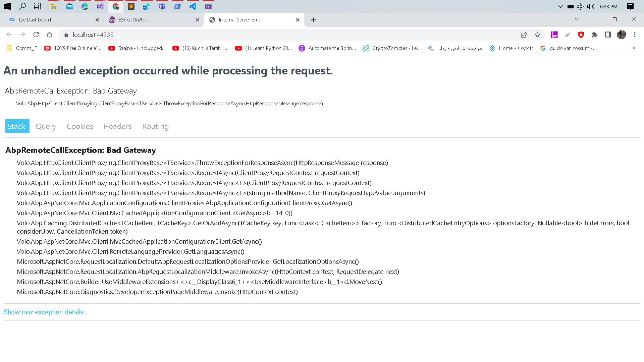This screenshot has height=362, width=644.
Task: Open Sublime Text from the taskbar
Action: pyautogui.click(x=131, y=6)
